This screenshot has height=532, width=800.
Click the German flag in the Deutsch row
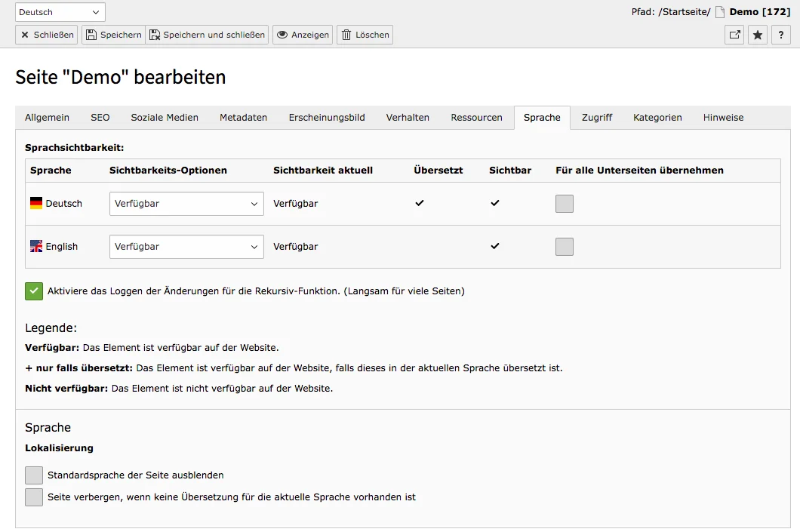34,203
